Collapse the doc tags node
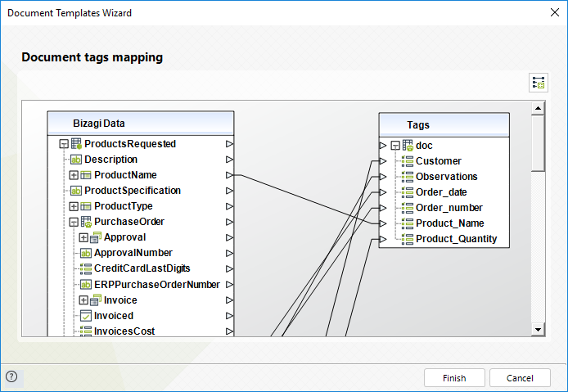Screen dimensions: 568x392 click(395, 146)
